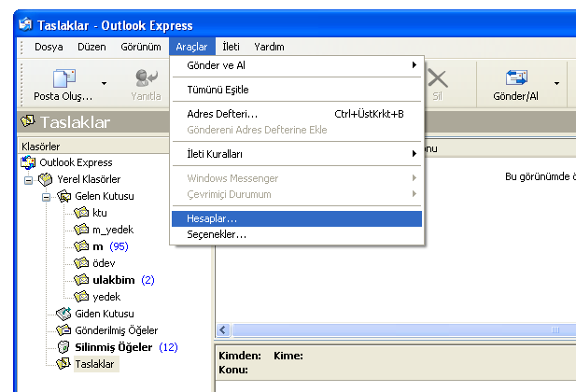Open Adres Defteri... from Araçlar menu

click(297, 114)
